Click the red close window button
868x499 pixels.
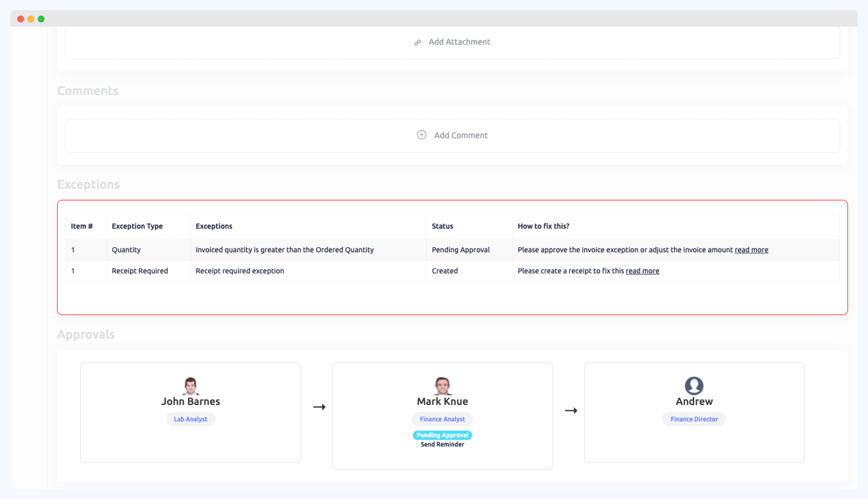(x=20, y=19)
